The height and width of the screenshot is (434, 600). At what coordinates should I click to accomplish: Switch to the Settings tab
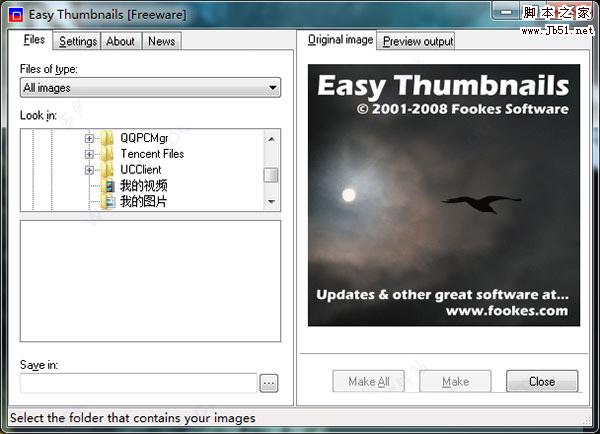pyautogui.click(x=78, y=41)
